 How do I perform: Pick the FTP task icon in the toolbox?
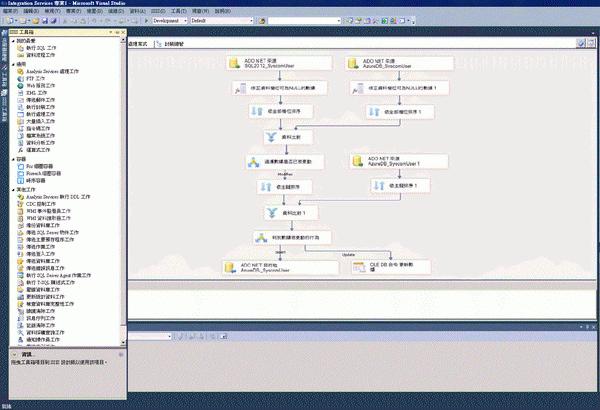tap(20, 78)
